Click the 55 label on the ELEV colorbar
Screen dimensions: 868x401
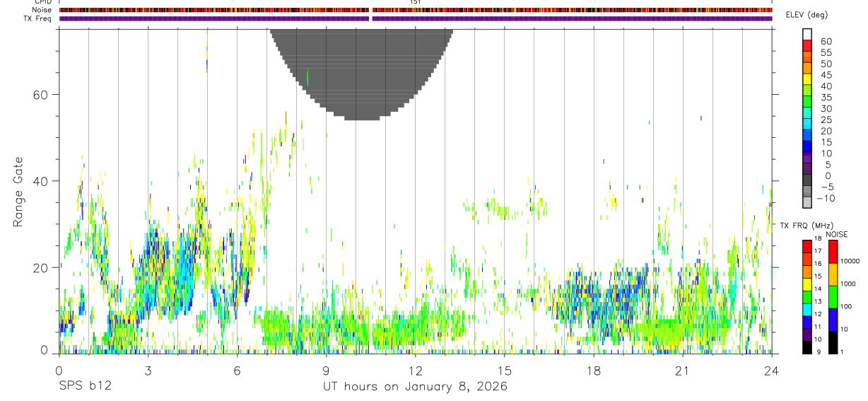point(826,53)
